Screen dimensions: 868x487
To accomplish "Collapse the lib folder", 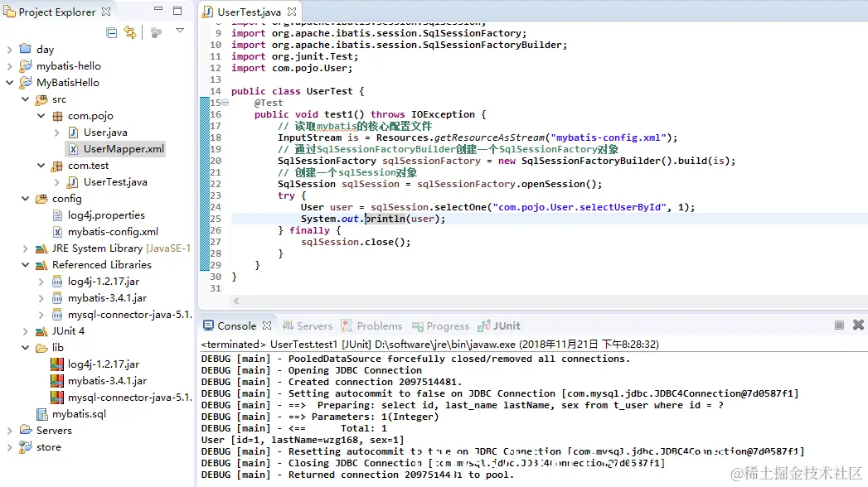I will click(x=26, y=348).
